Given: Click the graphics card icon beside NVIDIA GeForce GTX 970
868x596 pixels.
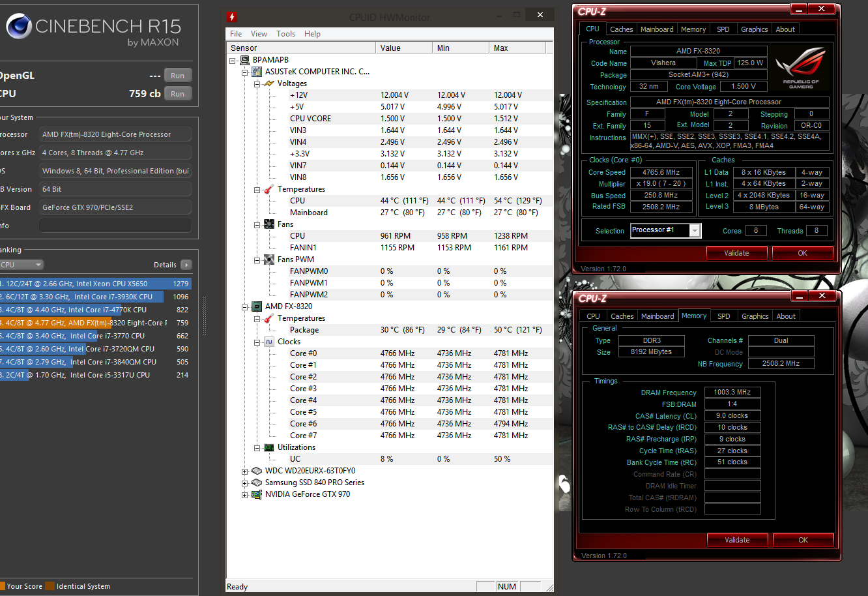Looking at the screenshot, I should coord(257,494).
